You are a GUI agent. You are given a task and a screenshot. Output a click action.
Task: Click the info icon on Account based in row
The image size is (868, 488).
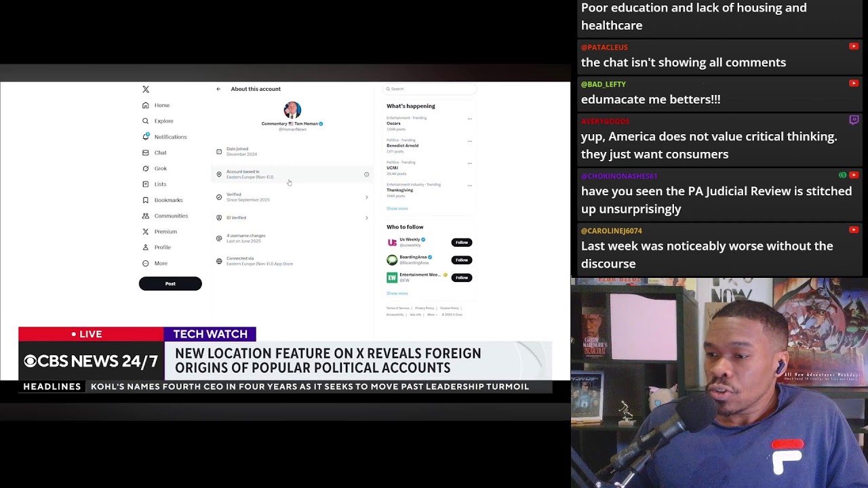pos(367,174)
